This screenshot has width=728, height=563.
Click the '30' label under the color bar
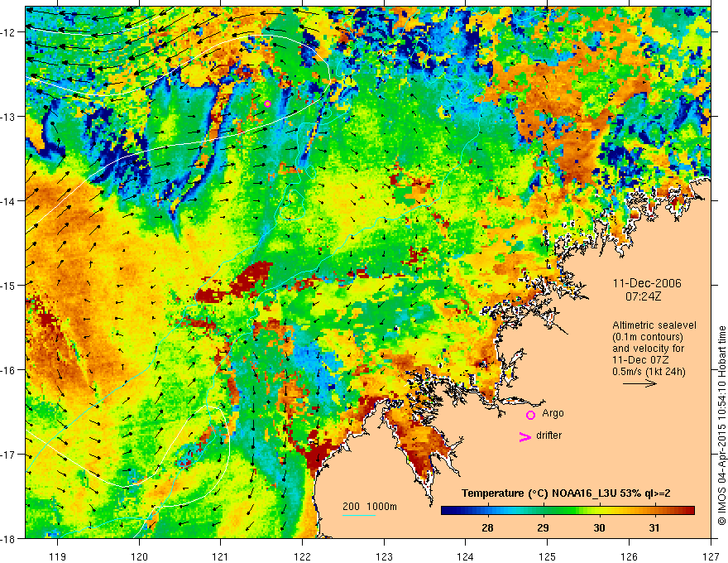click(599, 527)
